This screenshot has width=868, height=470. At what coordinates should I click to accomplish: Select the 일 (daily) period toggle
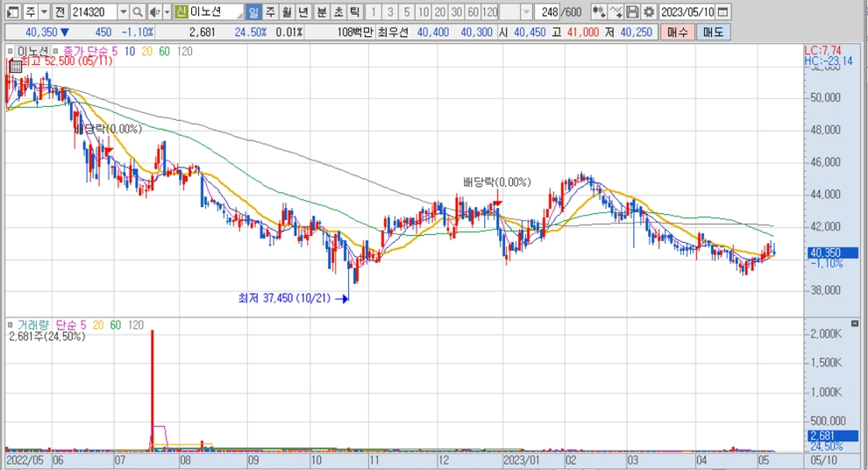pos(253,12)
